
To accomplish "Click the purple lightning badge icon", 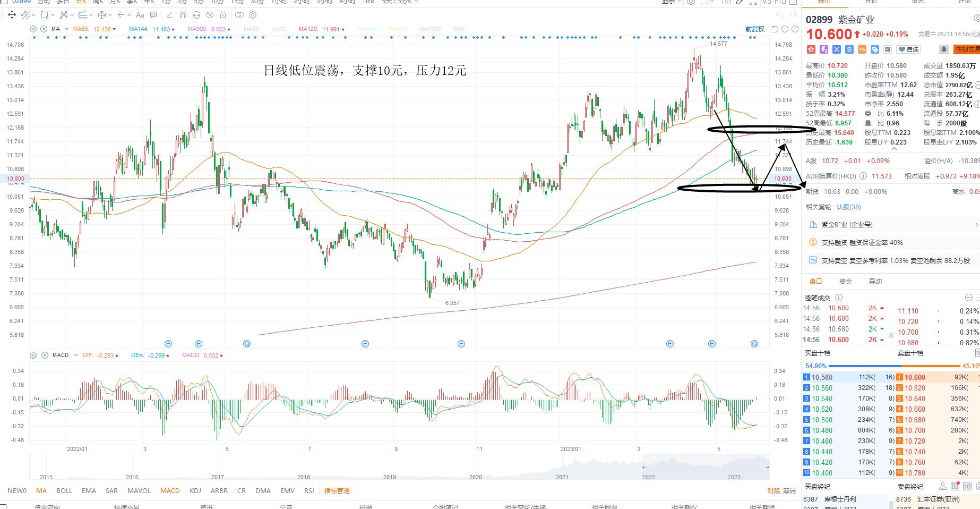I will 823,49.
